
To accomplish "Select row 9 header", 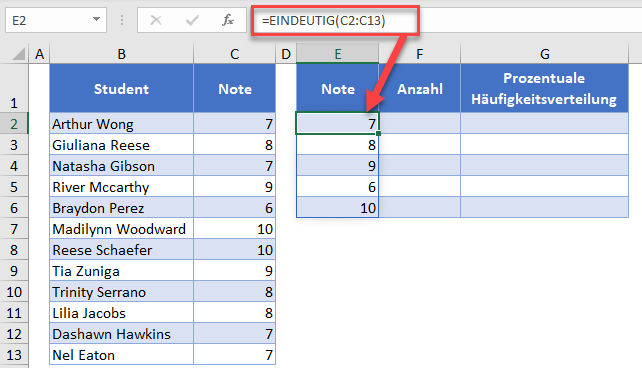I will tap(14, 271).
